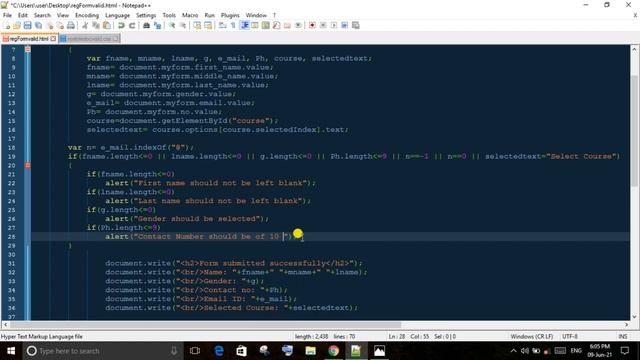Zoom out using the toolbar icon

182,26
